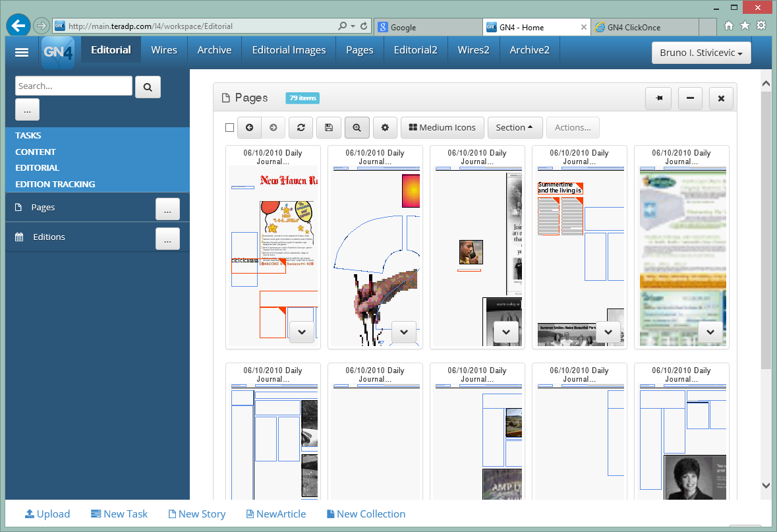Go back with the Pages toolbar left-arrow icon
Screen dimensions: 777x532
(250, 127)
